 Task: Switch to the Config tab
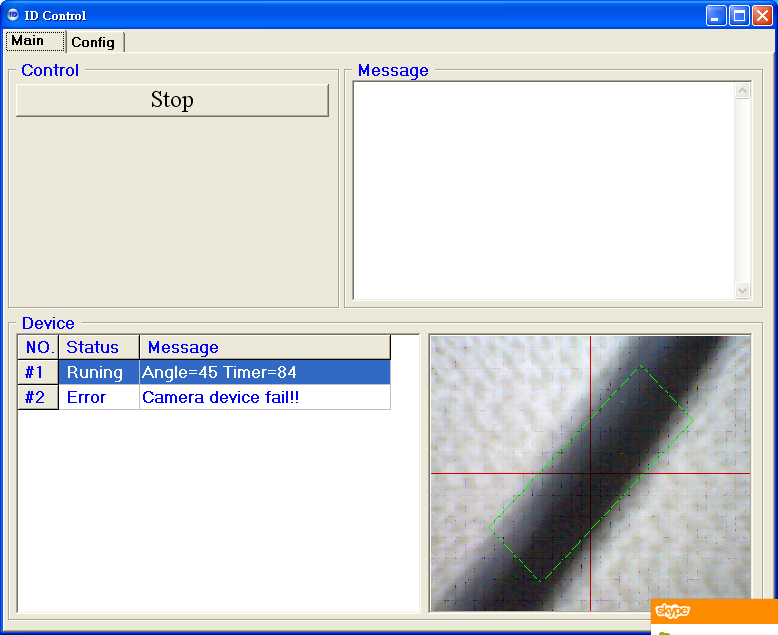93,42
